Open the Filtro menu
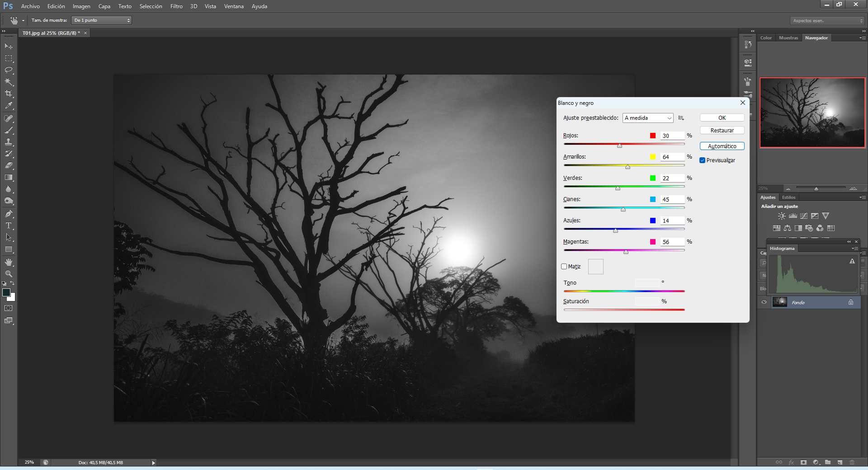 pyautogui.click(x=176, y=6)
